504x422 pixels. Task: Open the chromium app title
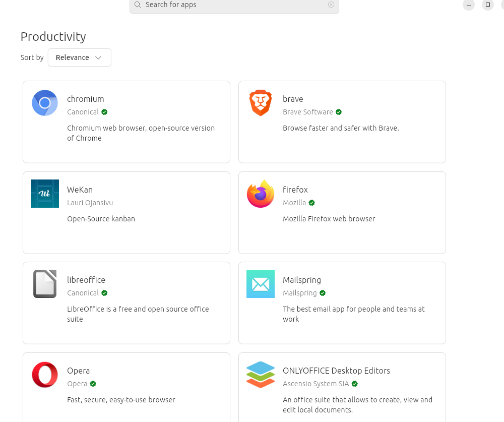tap(86, 99)
